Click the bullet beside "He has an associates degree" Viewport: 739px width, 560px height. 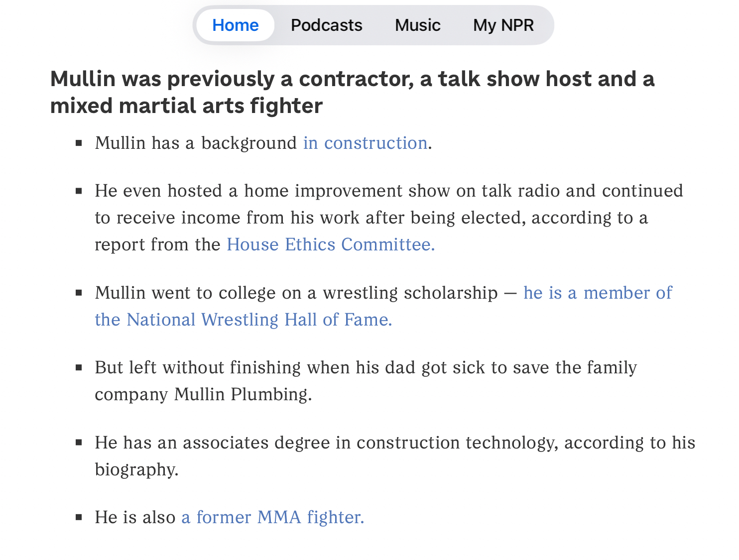coord(79,443)
